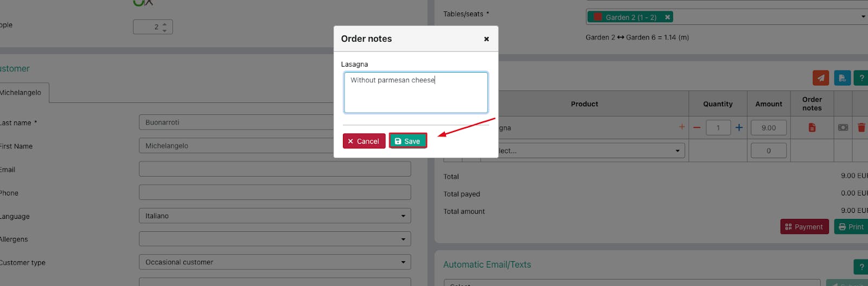Cancel the order notes dialog
This screenshot has height=286, width=868.
point(364,141)
